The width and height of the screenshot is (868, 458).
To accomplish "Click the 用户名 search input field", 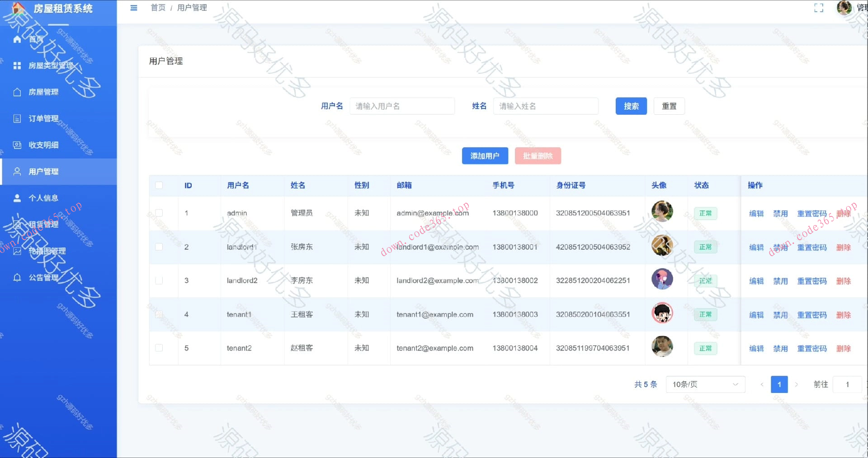I will click(x=402, y=106).
